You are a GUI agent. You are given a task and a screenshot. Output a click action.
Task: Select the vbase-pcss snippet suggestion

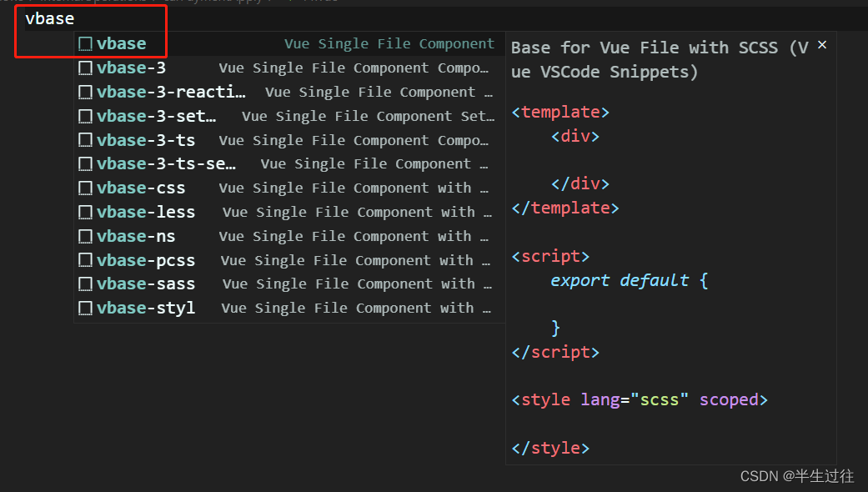pos(289,261)
